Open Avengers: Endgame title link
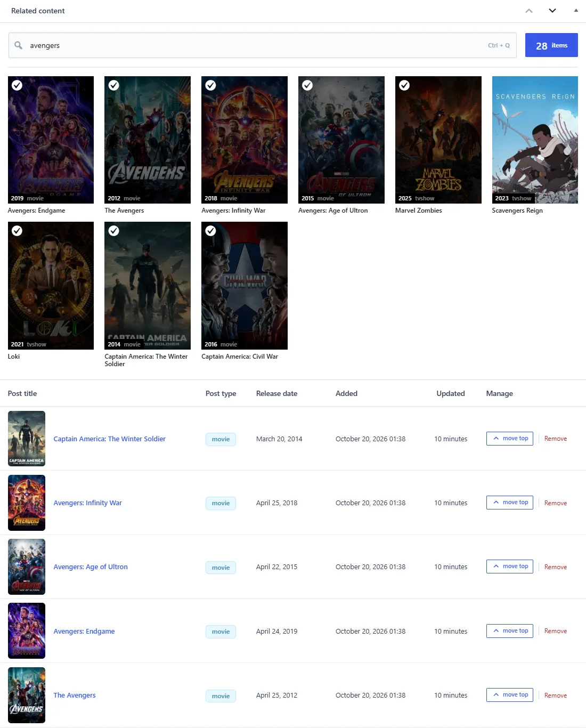The height and width of the screenshot is (728, 586). (84, 631)
